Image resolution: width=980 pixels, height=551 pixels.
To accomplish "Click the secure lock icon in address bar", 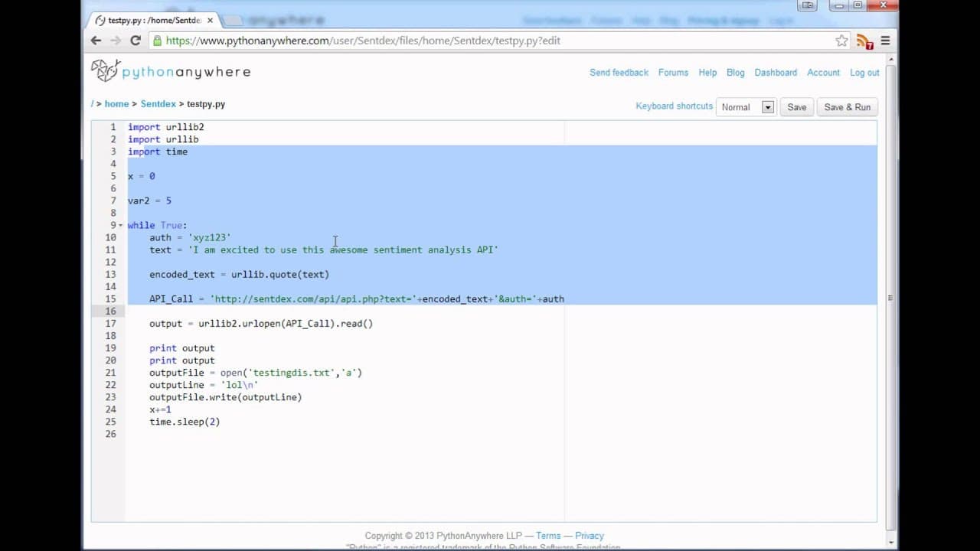I will coord(157,41).
